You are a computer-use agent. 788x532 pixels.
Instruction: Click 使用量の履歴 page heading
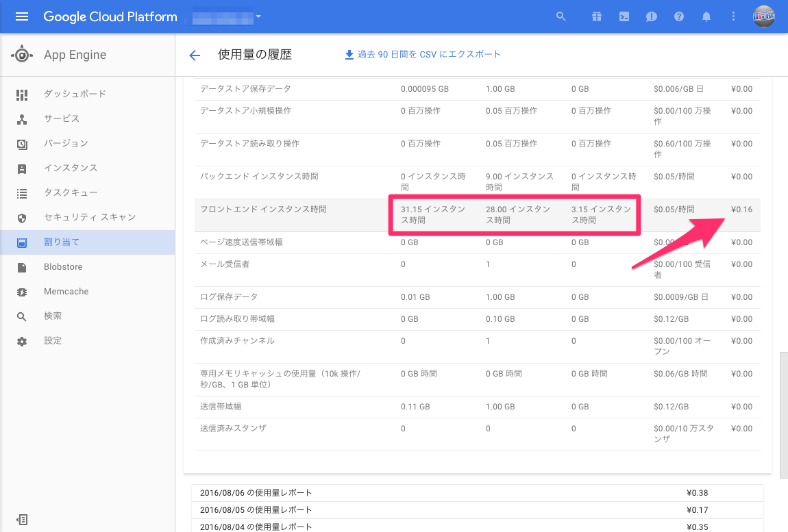255,54
